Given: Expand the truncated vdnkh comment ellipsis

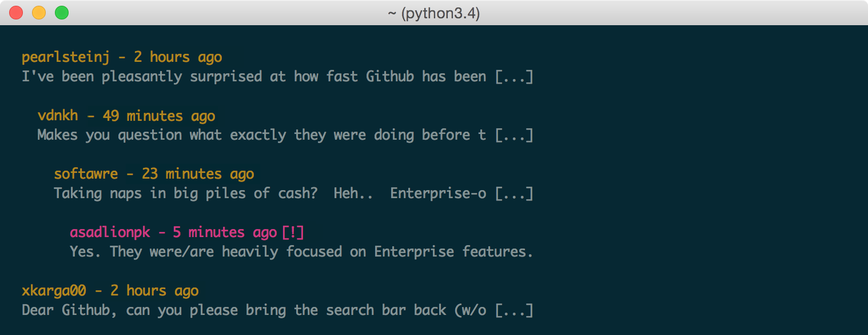Looking at the screenshot, I should [x=514, y=135].
